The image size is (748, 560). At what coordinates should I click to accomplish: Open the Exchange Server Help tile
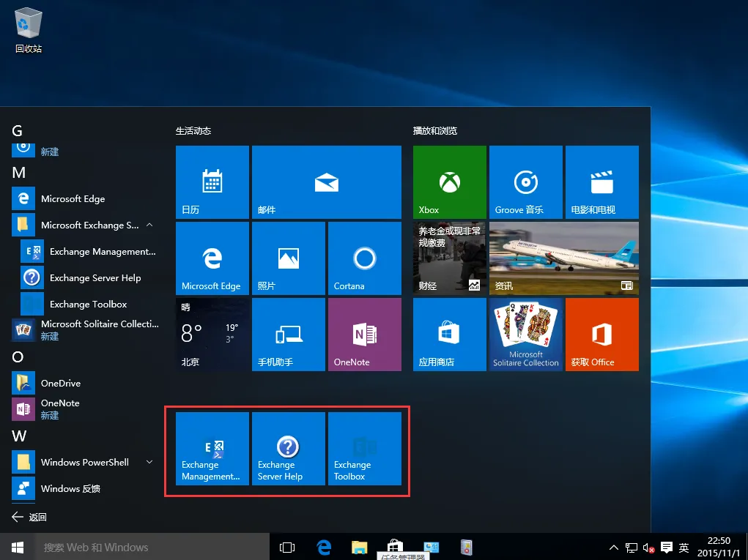pyautogui.click(x=289, y=449)
